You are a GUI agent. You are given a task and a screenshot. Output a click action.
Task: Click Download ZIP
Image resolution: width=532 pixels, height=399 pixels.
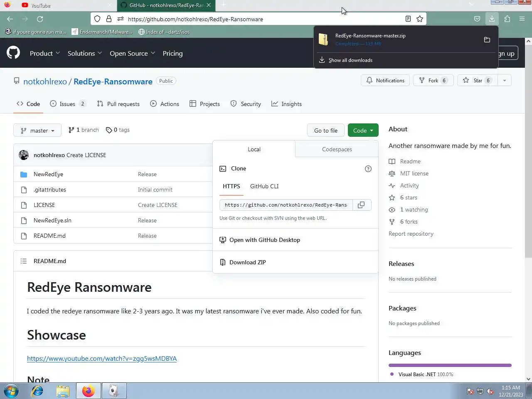click(248, 262)
